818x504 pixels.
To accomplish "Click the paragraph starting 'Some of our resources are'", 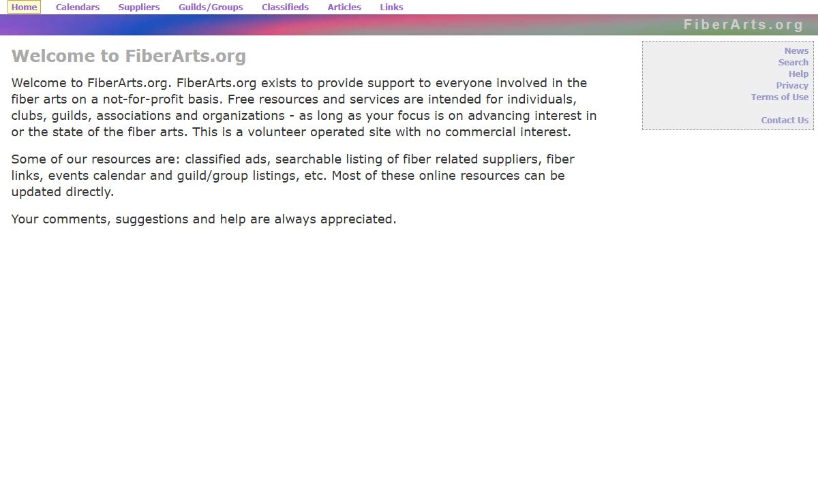I will pyautogui.click(x=293, y=175).
